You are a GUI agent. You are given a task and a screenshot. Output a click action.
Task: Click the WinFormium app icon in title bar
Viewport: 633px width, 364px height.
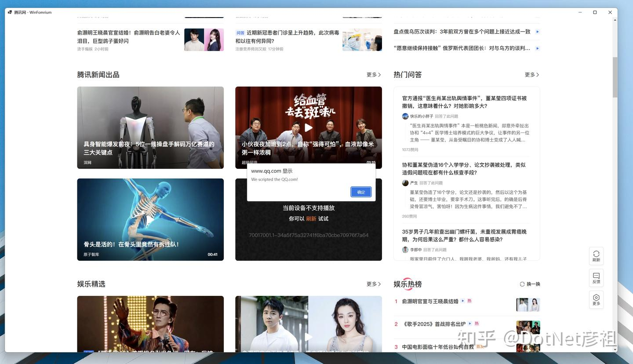[10, 12]
